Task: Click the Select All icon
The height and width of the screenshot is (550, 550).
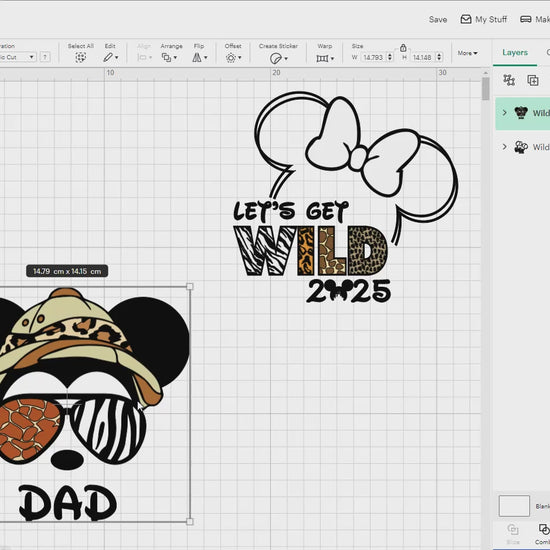Action: click(x=80, y=58)
